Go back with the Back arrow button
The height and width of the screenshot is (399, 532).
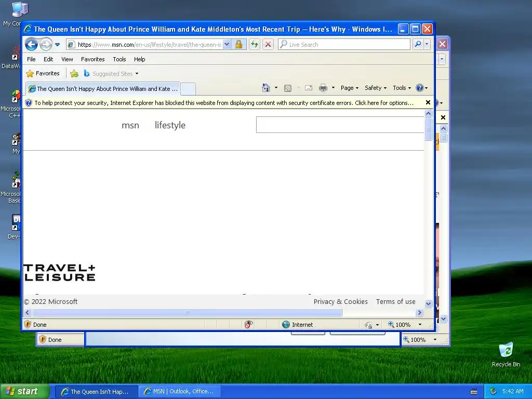[x=31, y=44]
